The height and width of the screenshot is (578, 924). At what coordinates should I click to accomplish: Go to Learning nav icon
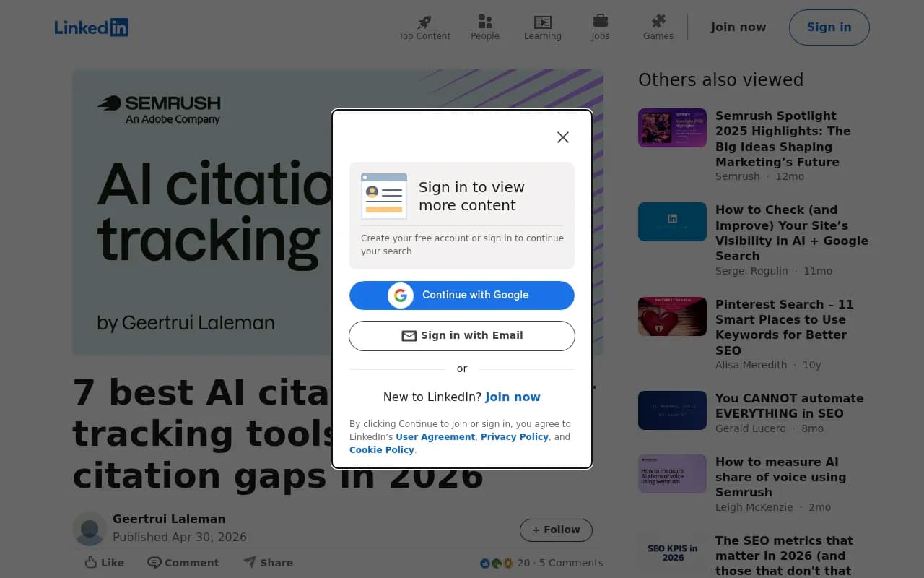click(543, 22)
